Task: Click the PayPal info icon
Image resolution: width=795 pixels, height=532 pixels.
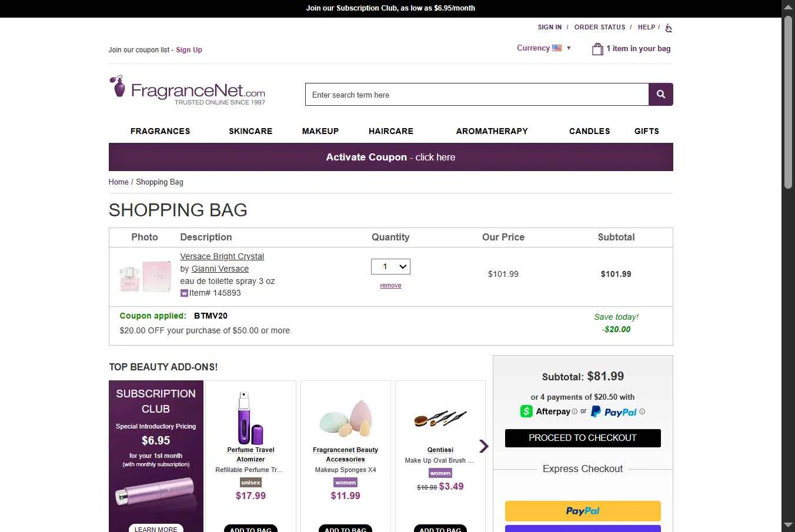Action: pyautogui.click(x=642, y=411)
